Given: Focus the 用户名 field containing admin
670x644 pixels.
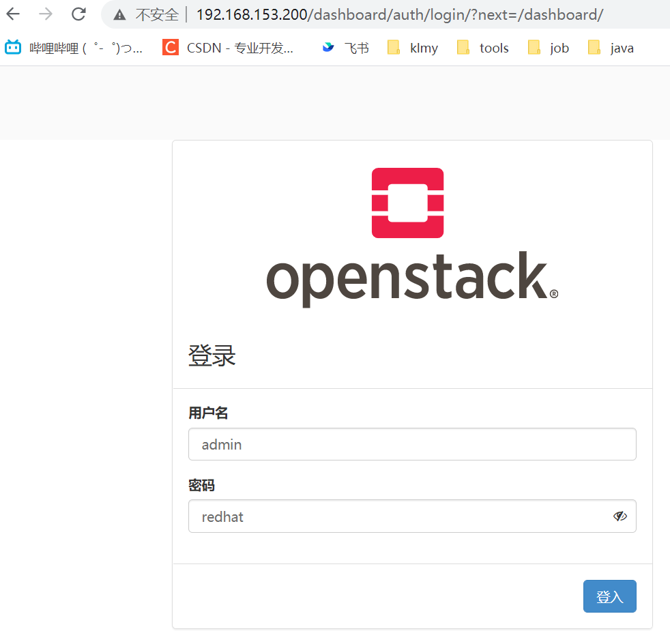Looking at the screenshot, I should 412,444.
